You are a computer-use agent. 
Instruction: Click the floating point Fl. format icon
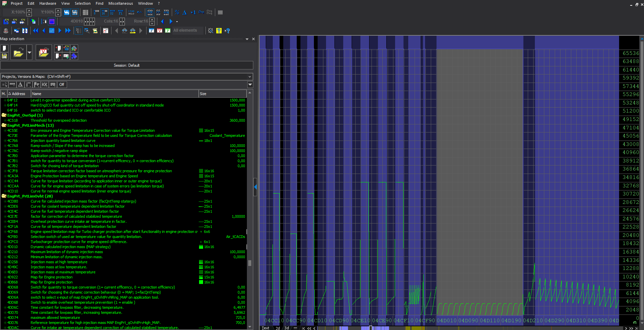click(x=121, y=12)
